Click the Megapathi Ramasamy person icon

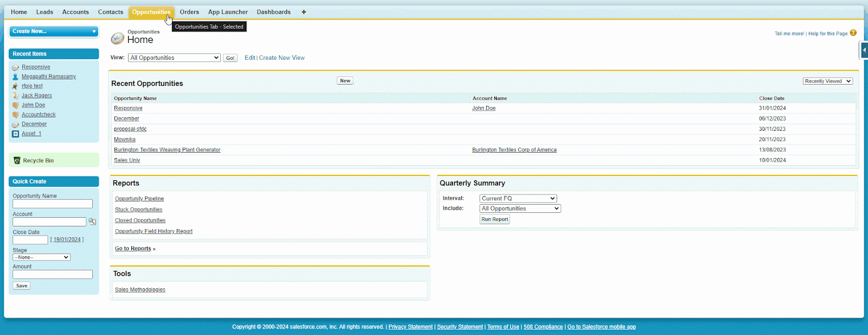[15, 77]
